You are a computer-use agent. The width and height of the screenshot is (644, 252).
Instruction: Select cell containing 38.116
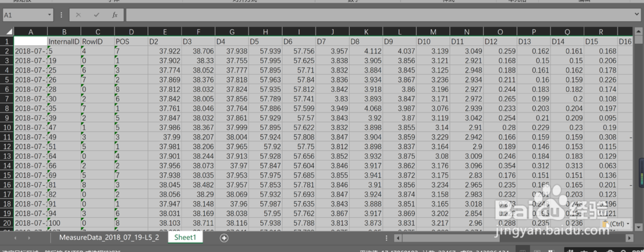[x=232, y=223]
